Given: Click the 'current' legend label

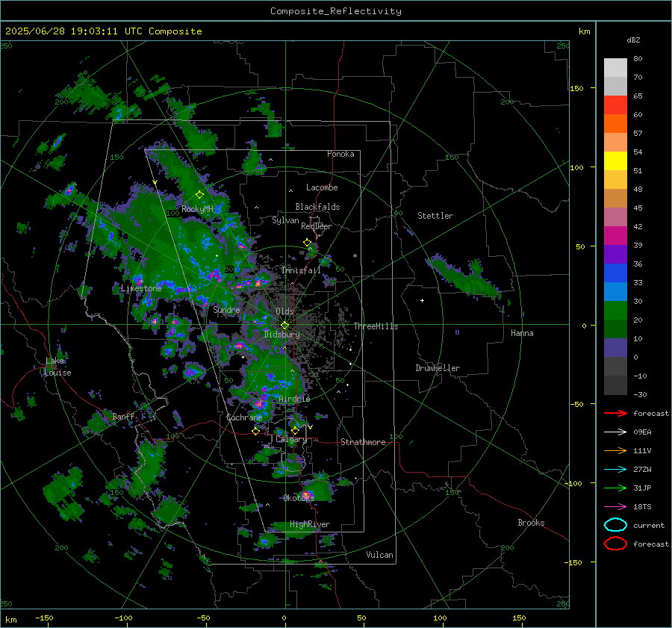Looking at the screenshot, I should coord(649,525).
